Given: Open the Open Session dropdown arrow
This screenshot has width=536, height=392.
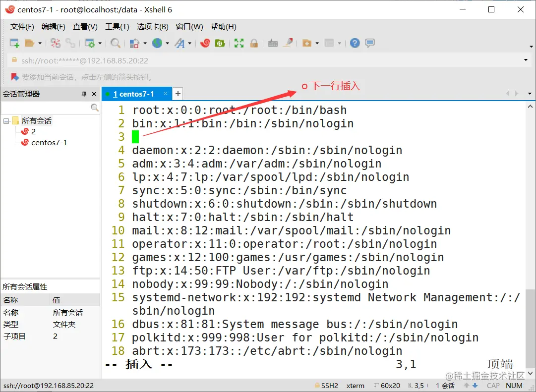Looking at the screenshot, I should point(40,43).
